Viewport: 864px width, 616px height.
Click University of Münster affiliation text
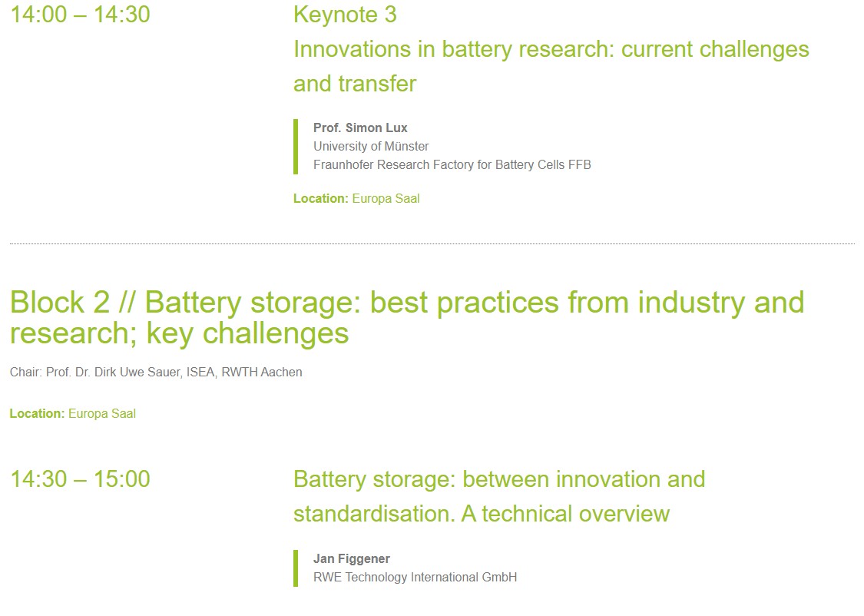(371, 146)
